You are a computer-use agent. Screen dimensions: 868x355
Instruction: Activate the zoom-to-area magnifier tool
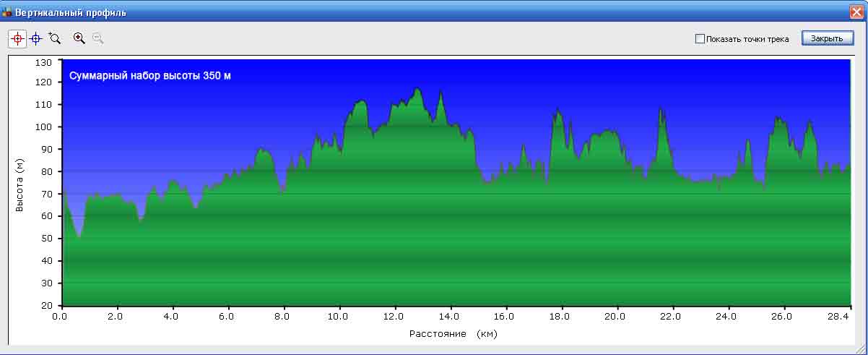(x=55, y=38)
